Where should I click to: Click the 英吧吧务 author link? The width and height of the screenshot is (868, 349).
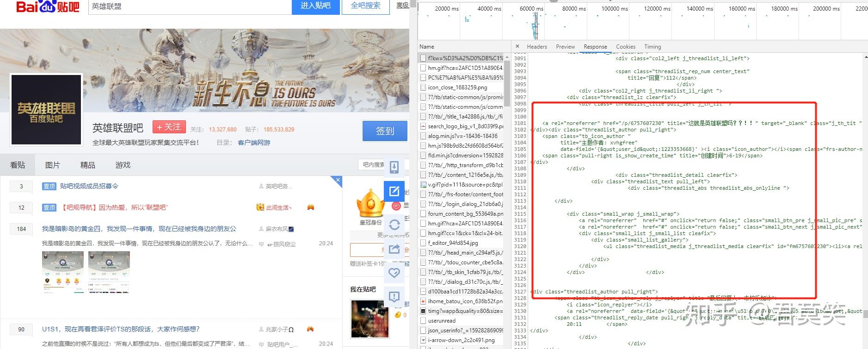click(278, 186)
